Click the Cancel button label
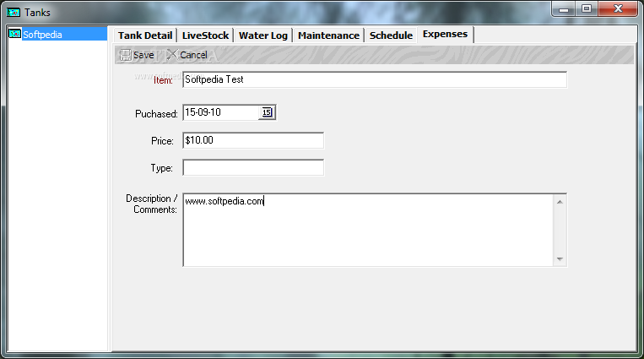 click(193, 55)
